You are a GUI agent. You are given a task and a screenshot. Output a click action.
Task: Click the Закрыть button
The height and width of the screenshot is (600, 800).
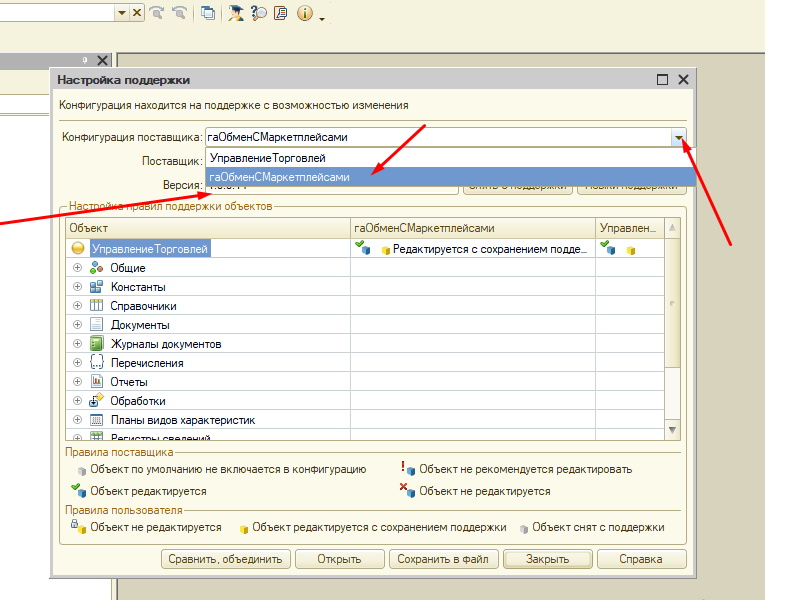pyautogui.click(x=547, y=559)
